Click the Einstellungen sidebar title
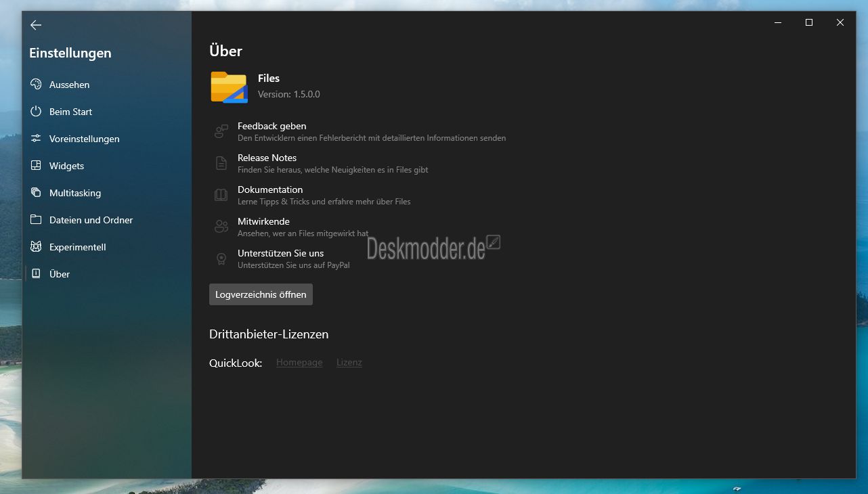 point(70,53)
